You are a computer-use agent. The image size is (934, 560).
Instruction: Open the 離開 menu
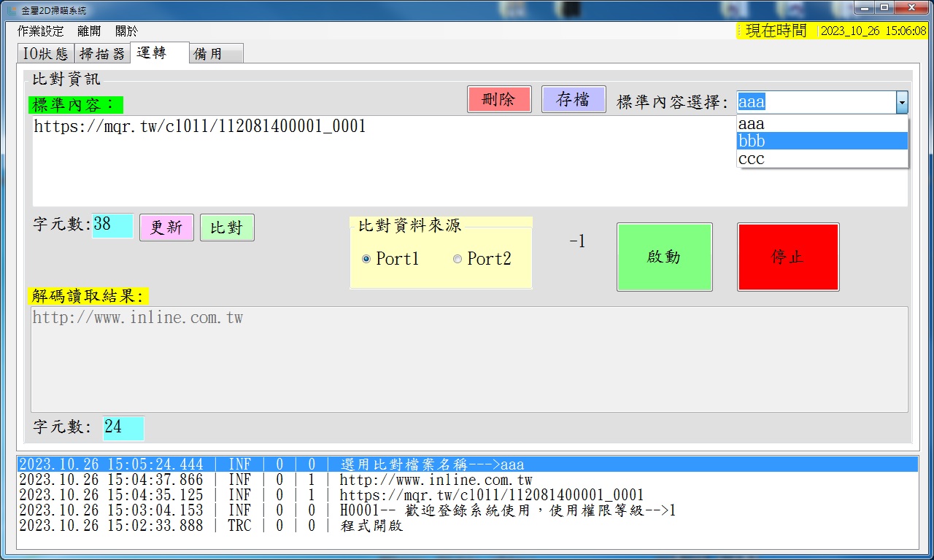pos(89,31)
